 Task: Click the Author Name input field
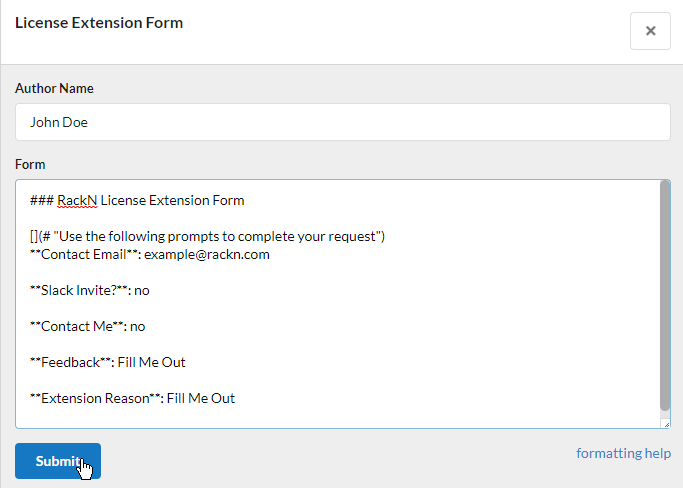pyautogui.click(x=342, y=123)
